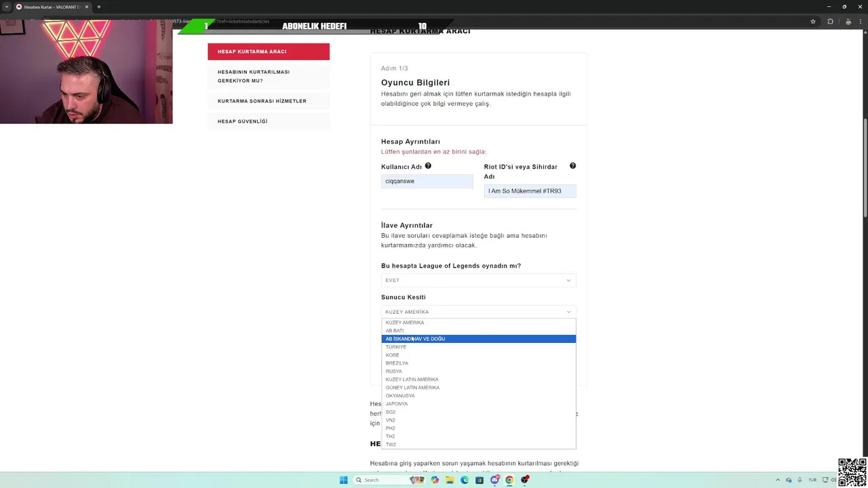The width and height of the screenshot is (868, 488).
Task: Pick 'JAPONYA' from the server list
Action: (x=478, y=404)
